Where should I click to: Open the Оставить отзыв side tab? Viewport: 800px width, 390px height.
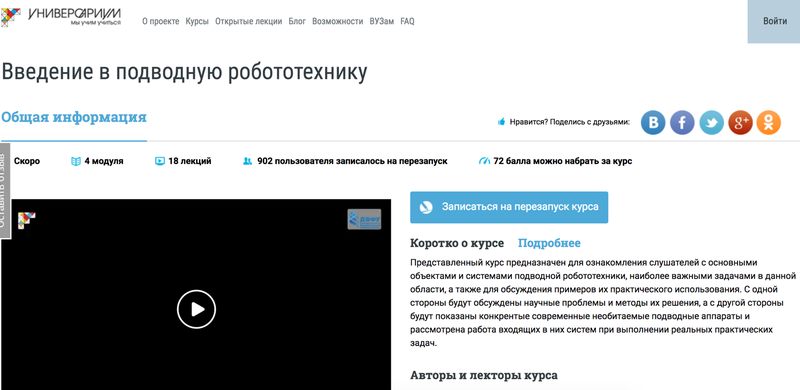pyautogui.click(x=5, y=191)
